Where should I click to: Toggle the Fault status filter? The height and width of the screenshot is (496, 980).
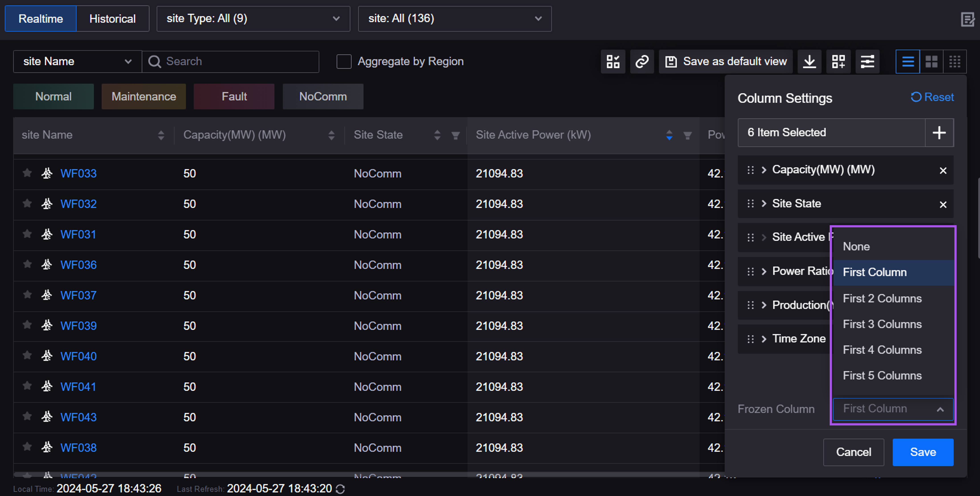[234, 97]
